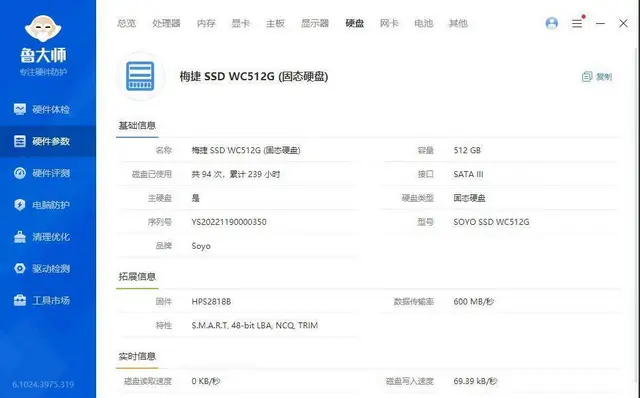Click model value SOYO SSD WC512G
This screenshot has height=398, width=640.
(x=491, y=222)
